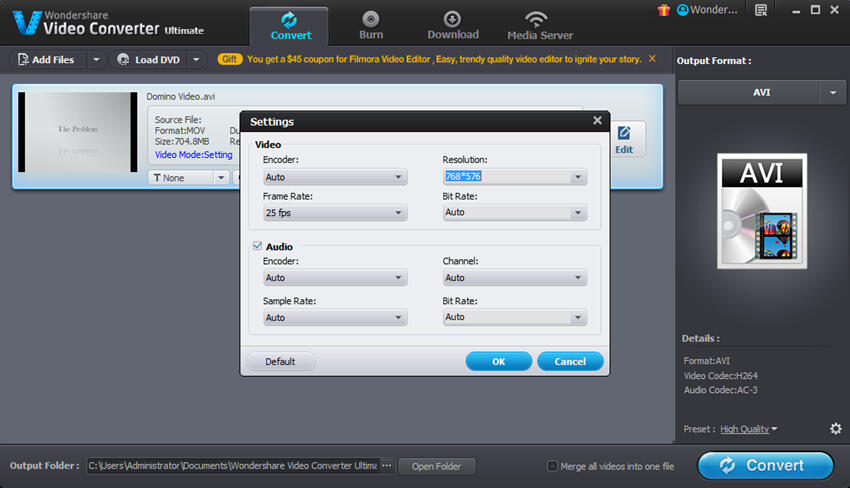The width and height of the screenshot is (850, 488).
Task: Open the audio Bit Rate dropdown
Action: click(x=514, y=317)
